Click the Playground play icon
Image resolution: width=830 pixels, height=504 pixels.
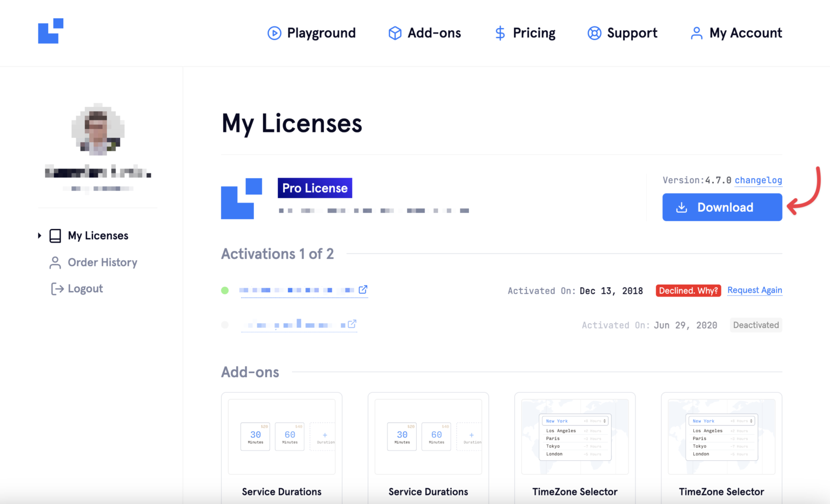275,33
